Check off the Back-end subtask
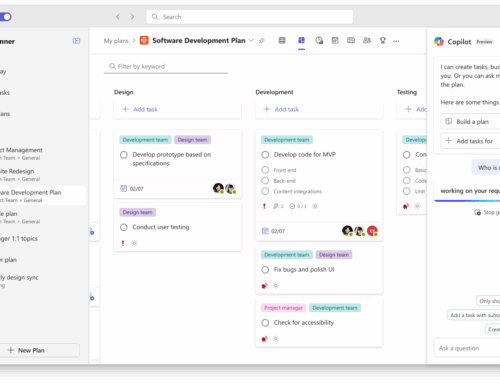Screen dimensions: 500x383 tap(265, 181)
